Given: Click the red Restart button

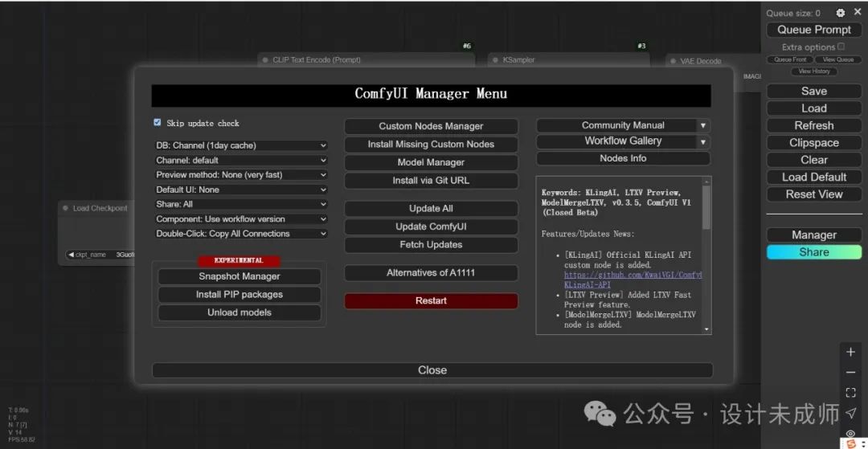Looking at the screenshot, I should 431,301.
